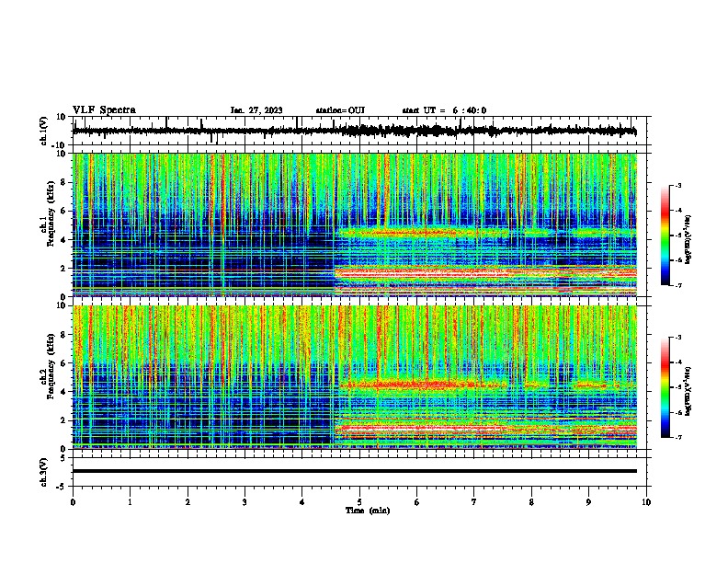Click the ch.1 voltage waveform trace
The height and width of the screenshot is (563, 728).
pos(354,131)
